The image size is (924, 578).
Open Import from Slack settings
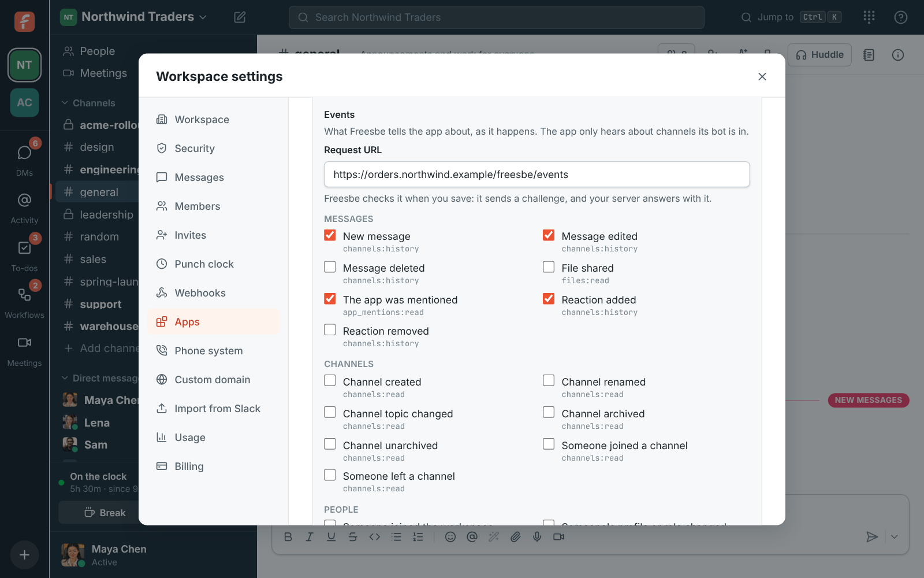click(x=213, y=409)
